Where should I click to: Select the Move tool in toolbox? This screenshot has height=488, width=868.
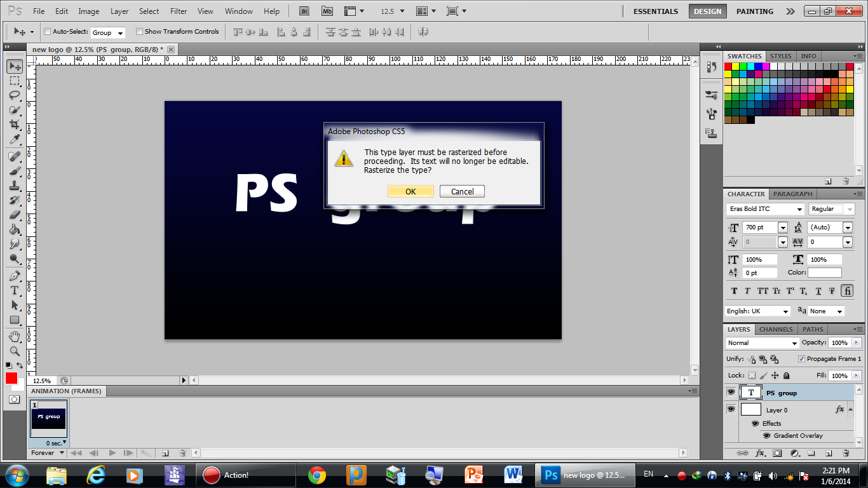coord(14,66)
